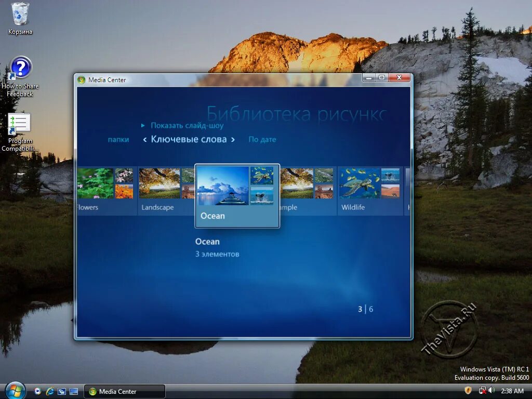Open the Sample keyword thumbnail
Viewport: 532px width, 399px height.
pyautogui.click(x=308, y=190)
